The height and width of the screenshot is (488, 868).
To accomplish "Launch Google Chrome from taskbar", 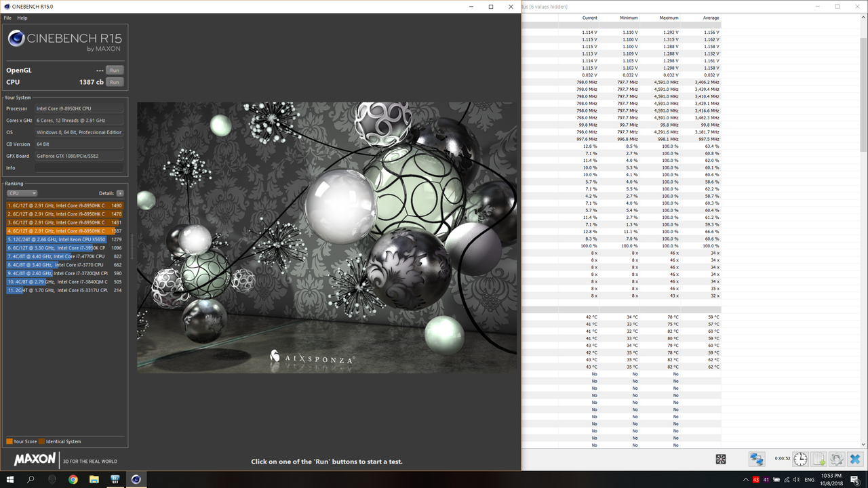I will [73, 479].
